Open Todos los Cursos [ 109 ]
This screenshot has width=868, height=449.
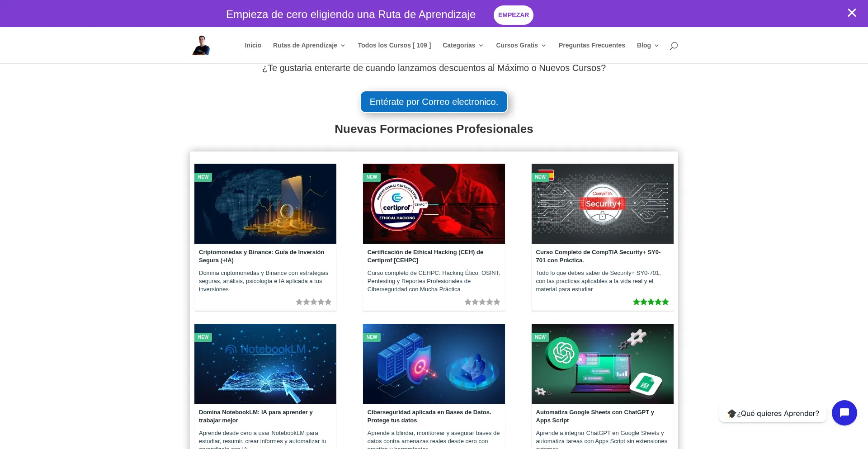pos(394,45)
